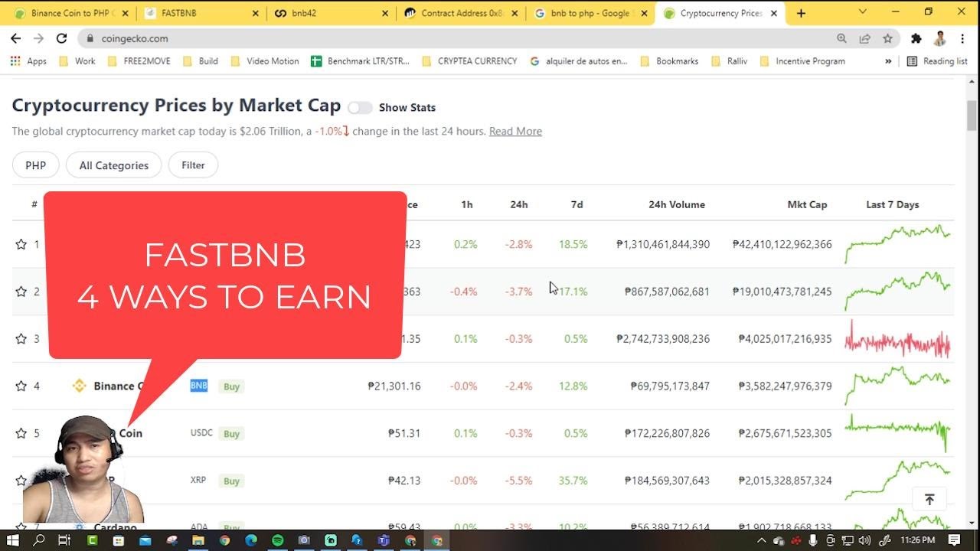The image size is (980, 551).
Task: Open the CRYPTEA CURRENCY bookmarks folder
Action: (469, 61)
